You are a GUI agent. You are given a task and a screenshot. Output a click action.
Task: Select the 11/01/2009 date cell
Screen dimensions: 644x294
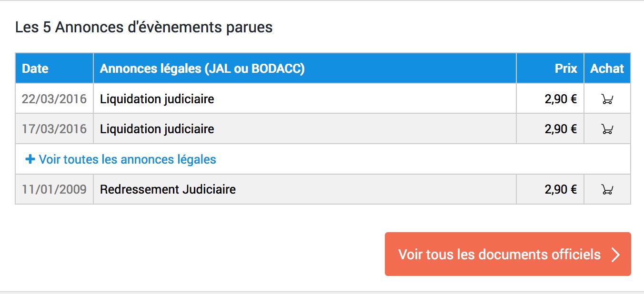click(54, 189)
